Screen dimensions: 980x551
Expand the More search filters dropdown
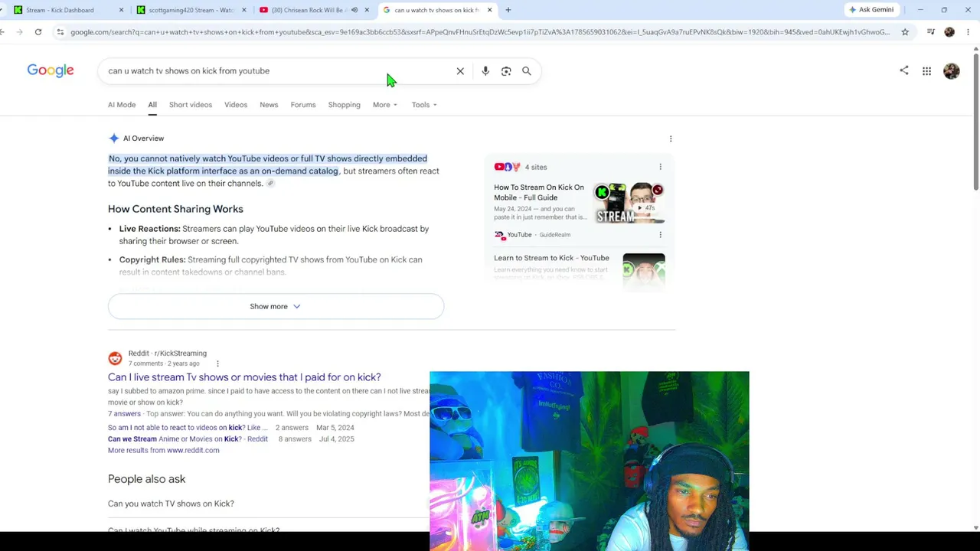click(x=385, y=105)
